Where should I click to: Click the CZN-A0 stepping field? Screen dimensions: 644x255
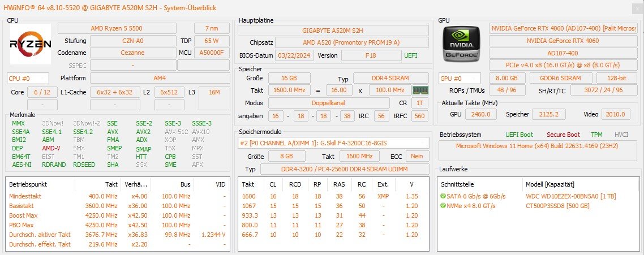click(132, 41)
